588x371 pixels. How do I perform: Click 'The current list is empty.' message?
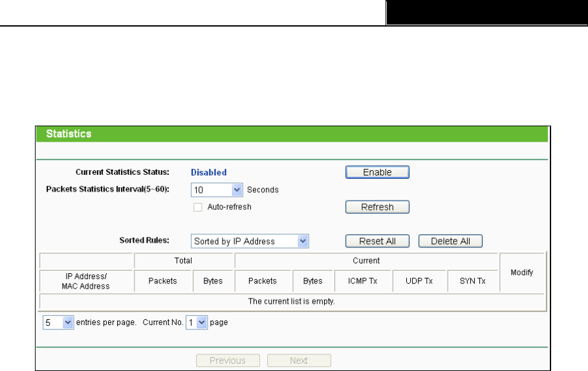(x=292, y=302)
